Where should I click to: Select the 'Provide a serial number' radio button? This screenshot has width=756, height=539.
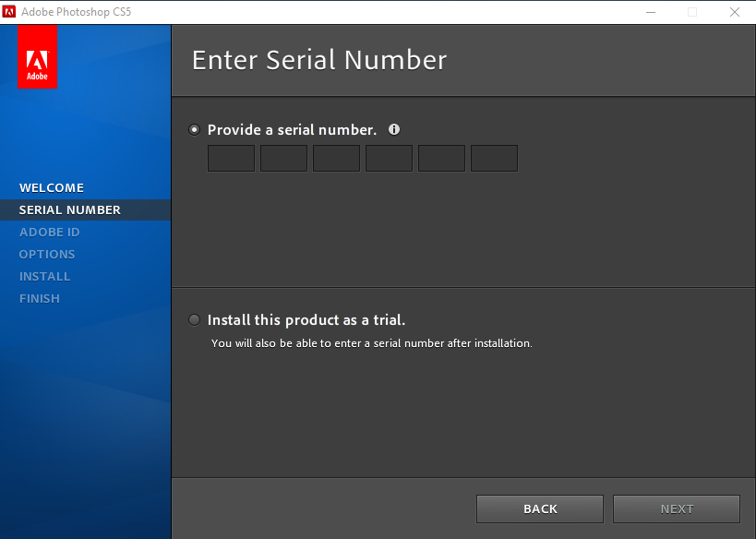pyautogui.click(x=194, y=130)
